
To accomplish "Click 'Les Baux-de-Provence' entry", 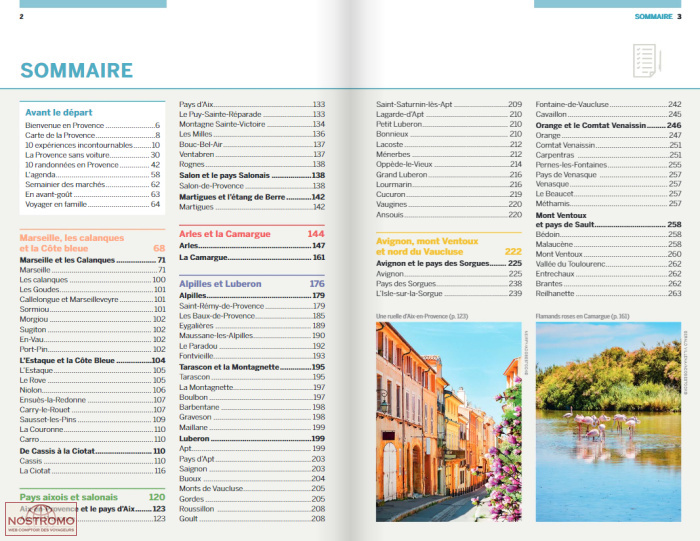I will click(x=252, y=316).
